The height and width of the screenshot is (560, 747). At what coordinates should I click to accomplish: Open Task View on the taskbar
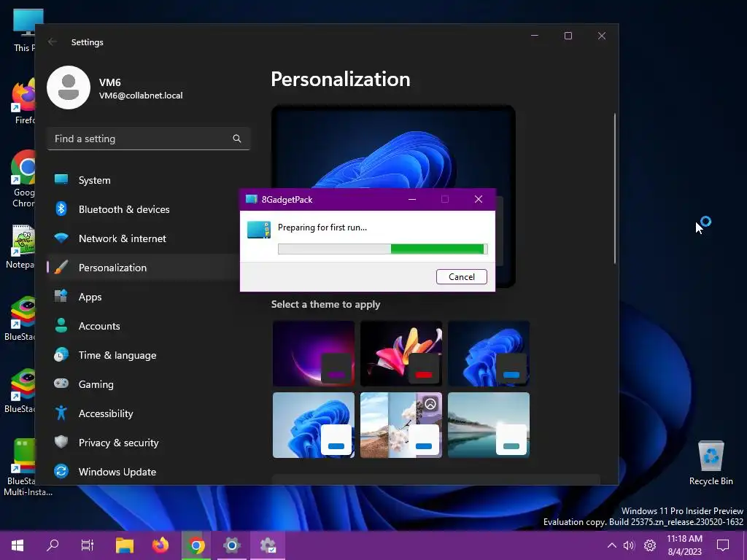(88, 545)
